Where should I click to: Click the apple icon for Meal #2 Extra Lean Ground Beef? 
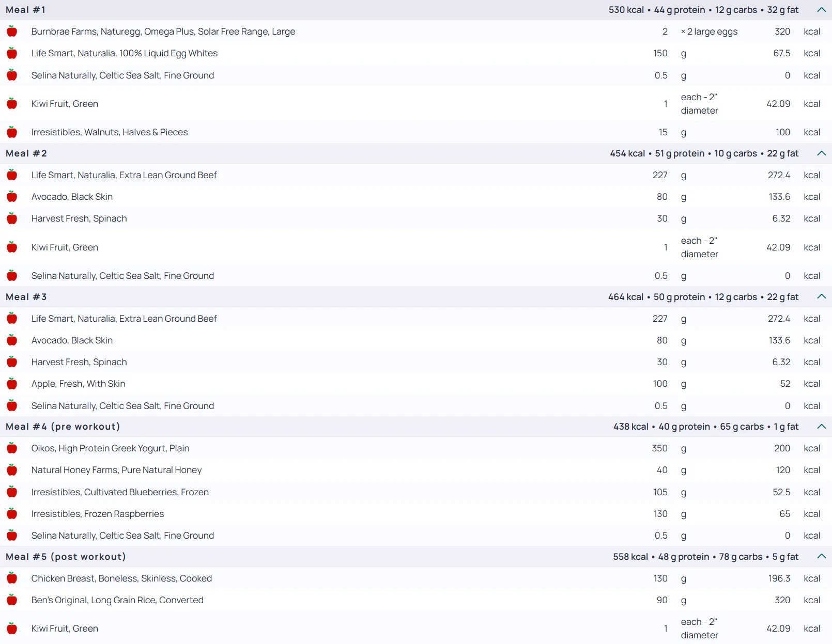12,175
